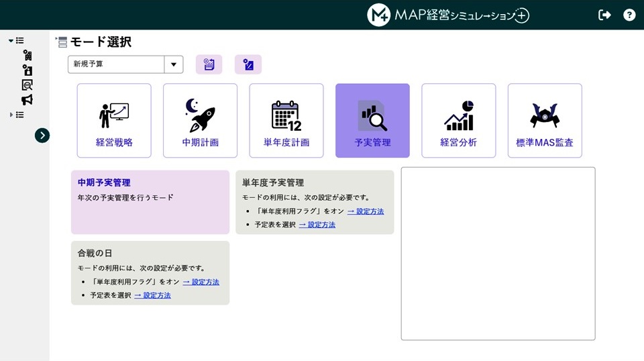Choose the 中期予実管理 mode card
This screenshot has height=361, width=644.
[150, 202]
